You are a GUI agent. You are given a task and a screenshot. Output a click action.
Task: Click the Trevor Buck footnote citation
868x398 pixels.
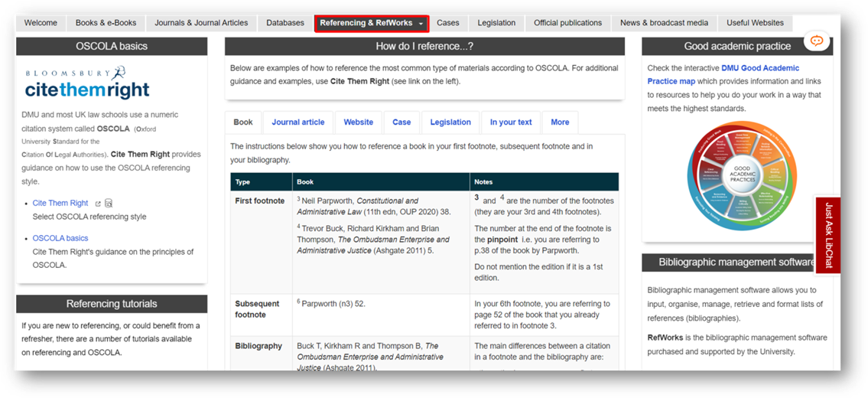[x=373, y=238]
